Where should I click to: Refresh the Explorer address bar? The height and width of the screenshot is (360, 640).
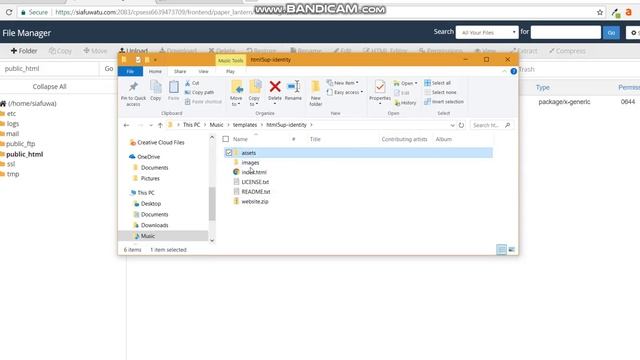[461, 125]
